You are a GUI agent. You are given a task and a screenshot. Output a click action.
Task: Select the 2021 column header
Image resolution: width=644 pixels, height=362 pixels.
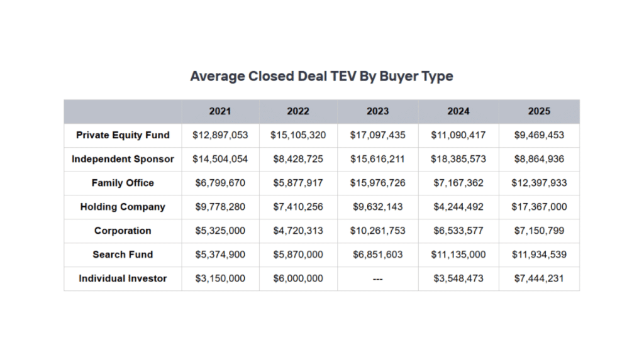click(220, 111)
